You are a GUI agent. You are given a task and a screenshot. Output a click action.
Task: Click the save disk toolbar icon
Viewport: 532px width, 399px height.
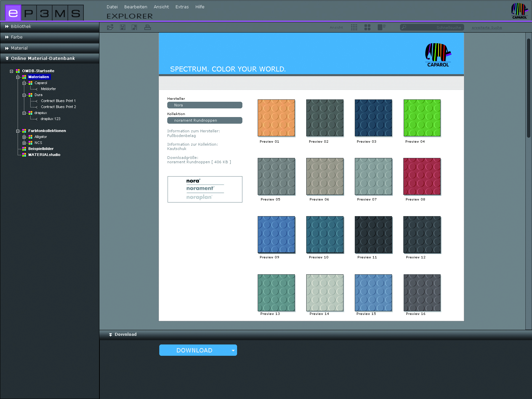click(123, 27)
